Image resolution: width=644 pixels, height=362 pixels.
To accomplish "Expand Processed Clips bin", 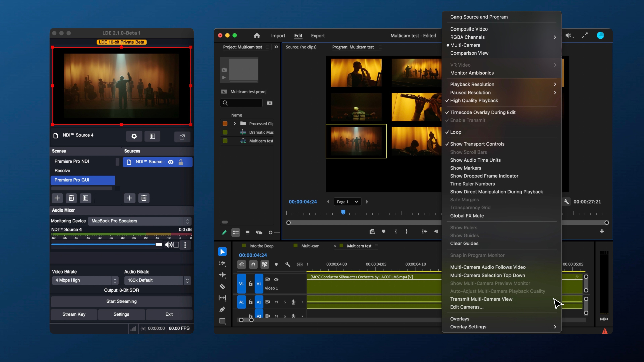I will [235, 124].
